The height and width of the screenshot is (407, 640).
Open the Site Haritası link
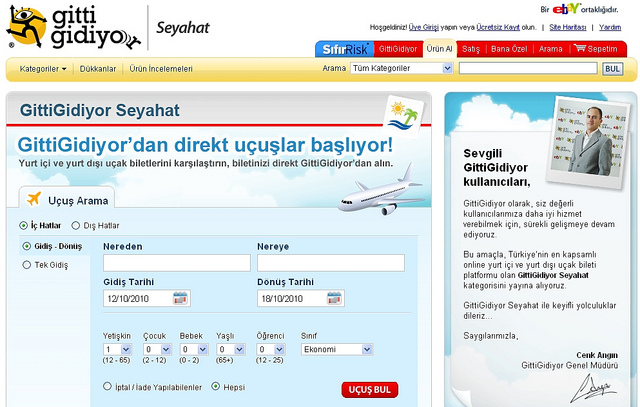567,27
